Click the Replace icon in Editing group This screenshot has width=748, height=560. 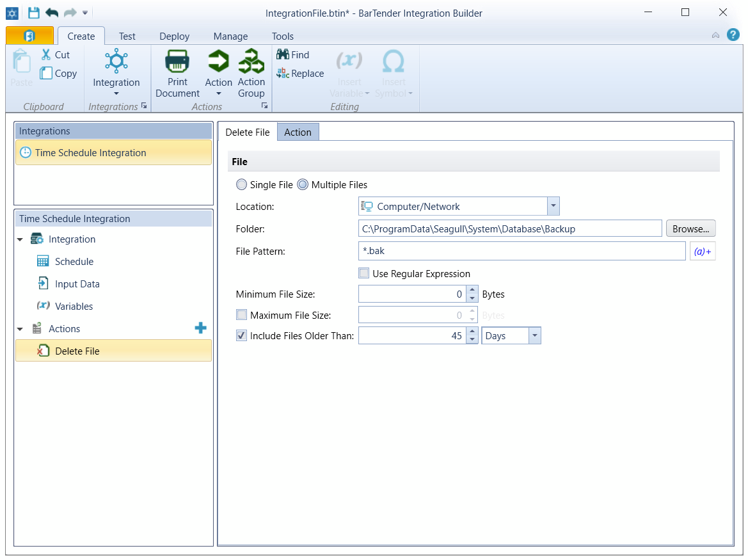pyautogui.click(x=282, y=73)
